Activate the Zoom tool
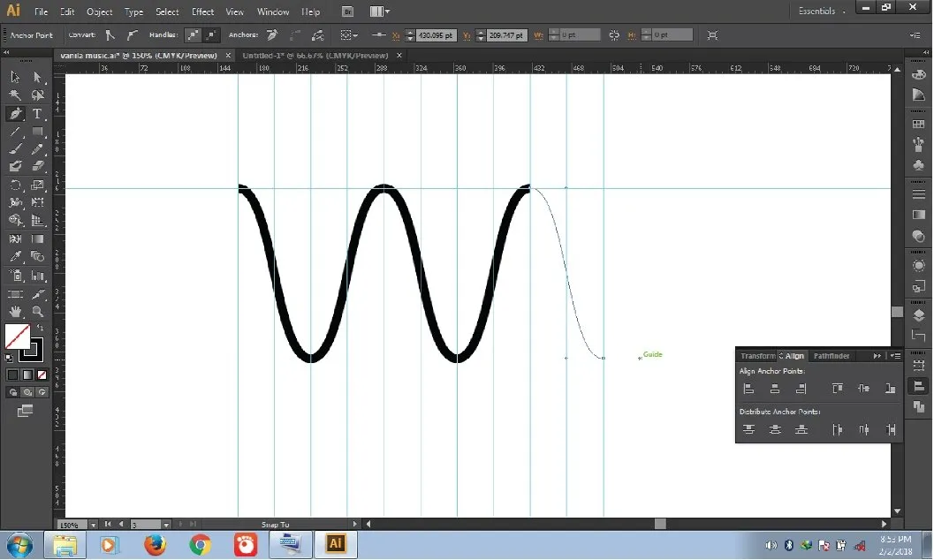 point(37,311)
